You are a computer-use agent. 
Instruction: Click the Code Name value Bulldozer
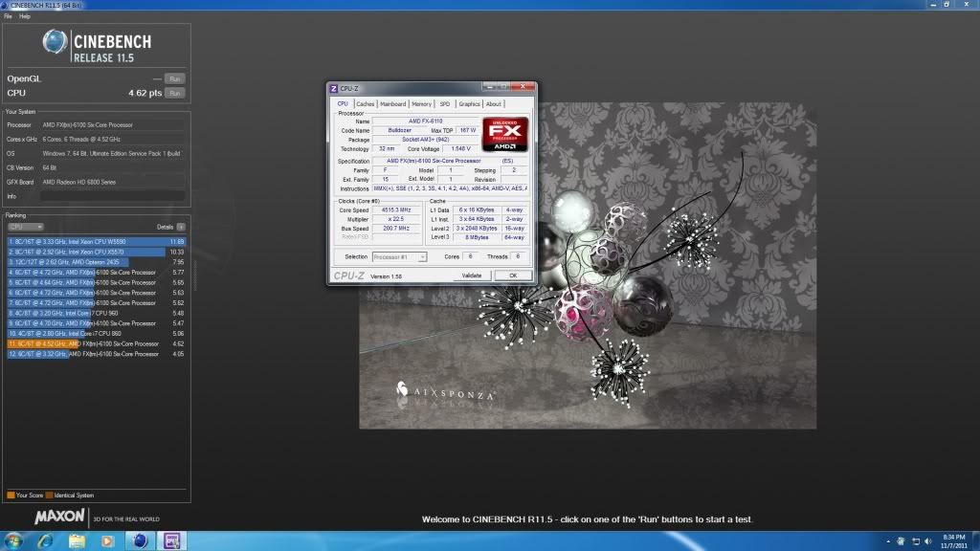tap(399, 130)
